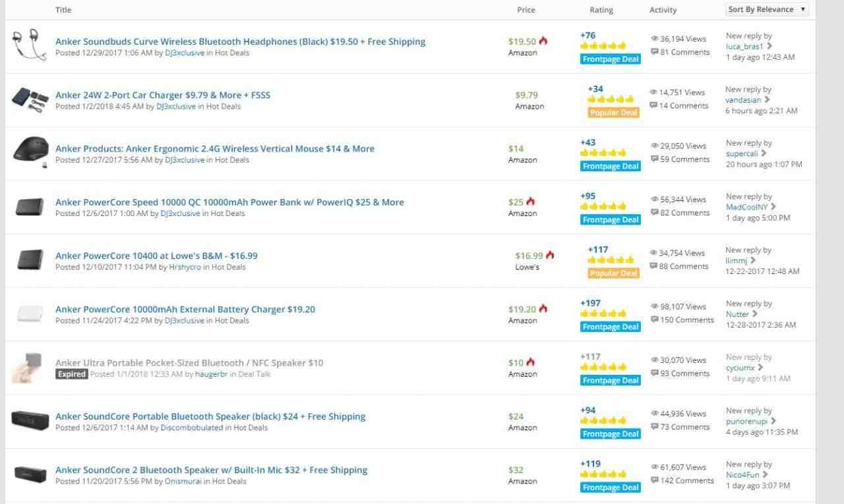
Task: Click thumbs-up rating with +95 score
Action: (603, 206)
